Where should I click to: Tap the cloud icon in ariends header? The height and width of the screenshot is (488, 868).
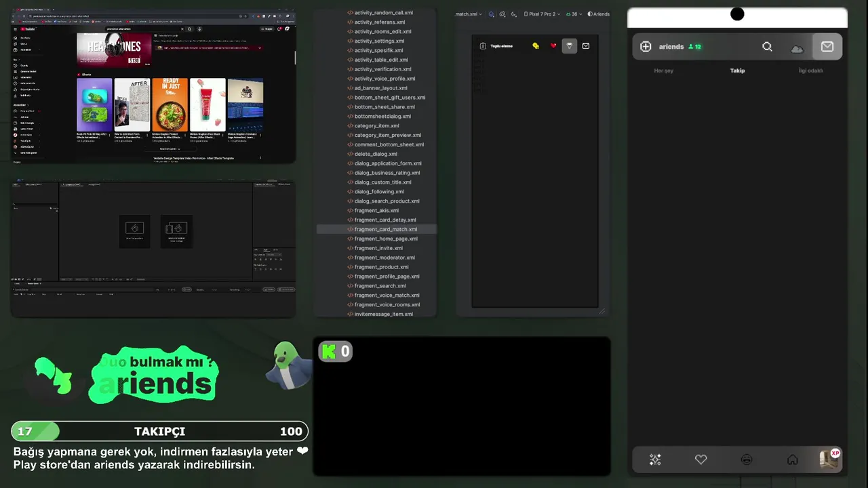(x=797, y=47)
